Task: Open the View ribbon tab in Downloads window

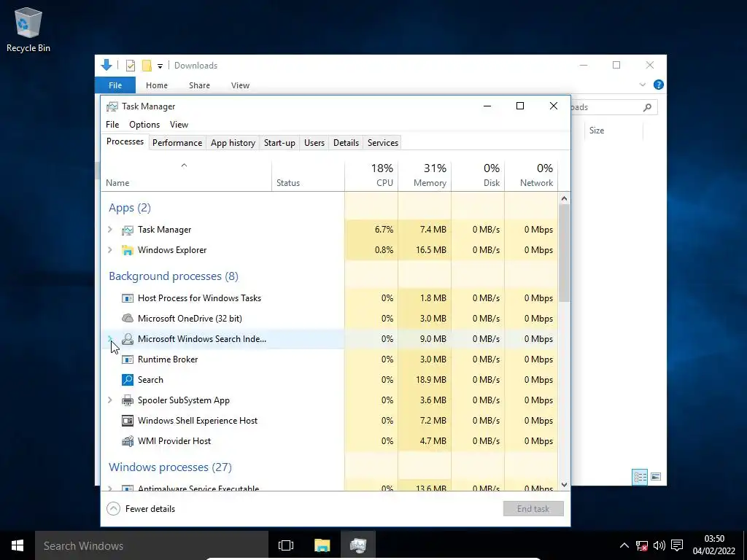Action: coord(240,85)
